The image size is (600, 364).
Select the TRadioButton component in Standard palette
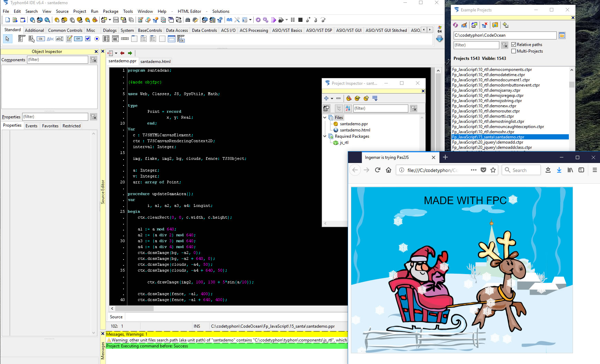(97, 39)
